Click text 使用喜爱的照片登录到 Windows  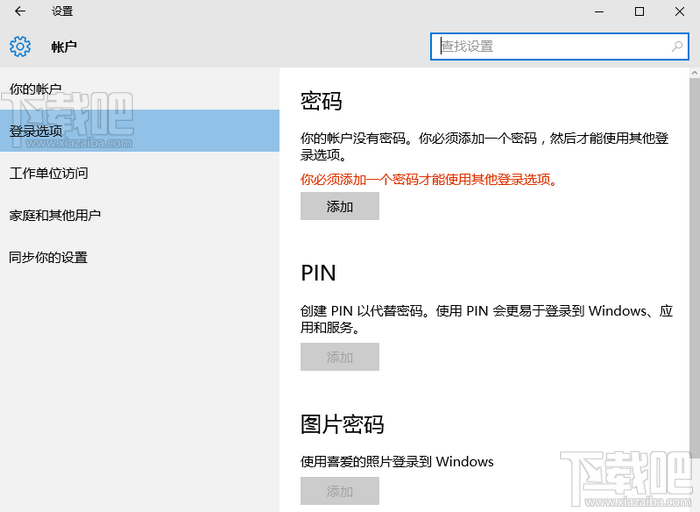397,461
